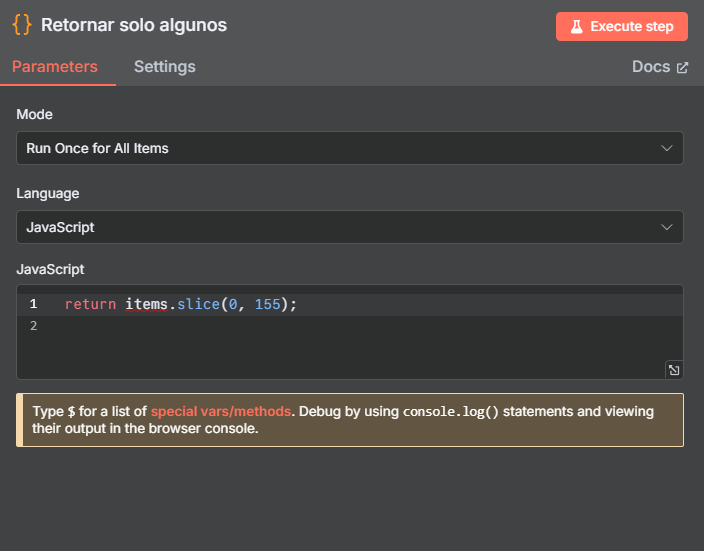This screenshot has width=704, height=551.
Task: Switch to the Settings tab
Action: tap(165, 67)
